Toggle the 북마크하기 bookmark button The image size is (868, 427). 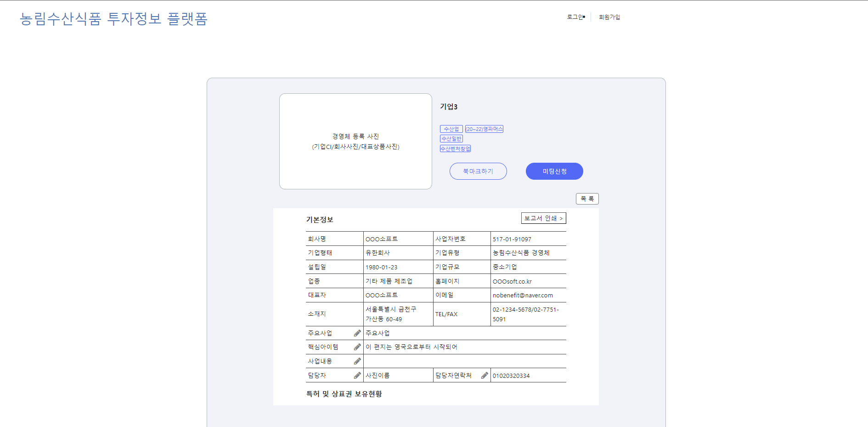(478, 171)
